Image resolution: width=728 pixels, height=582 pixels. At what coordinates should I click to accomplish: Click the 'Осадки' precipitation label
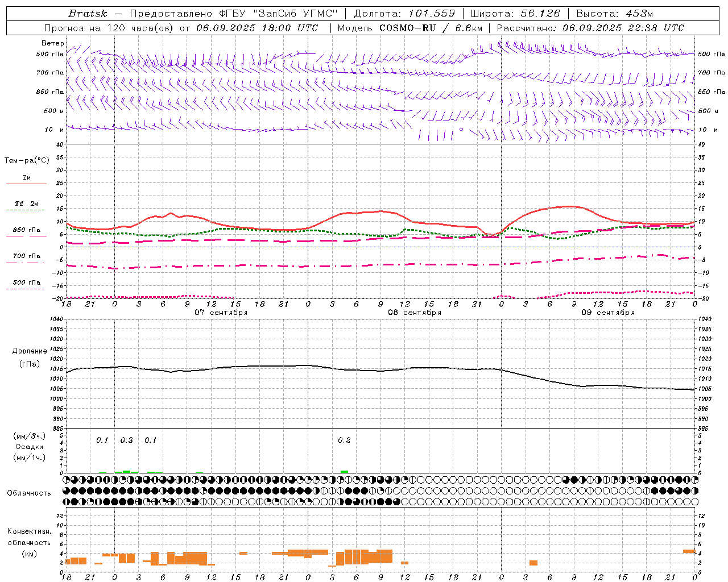pos(30,447)
